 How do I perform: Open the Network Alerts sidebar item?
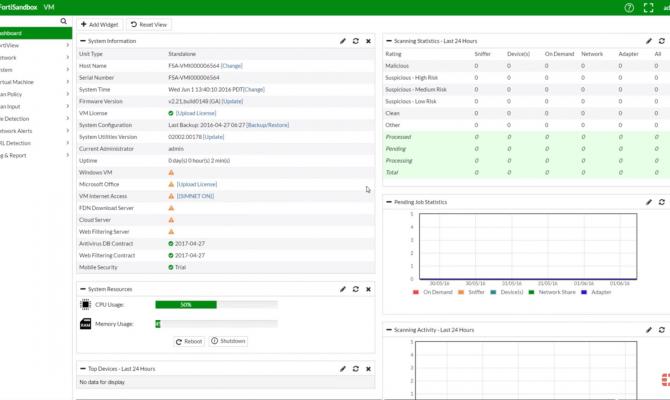36,131
